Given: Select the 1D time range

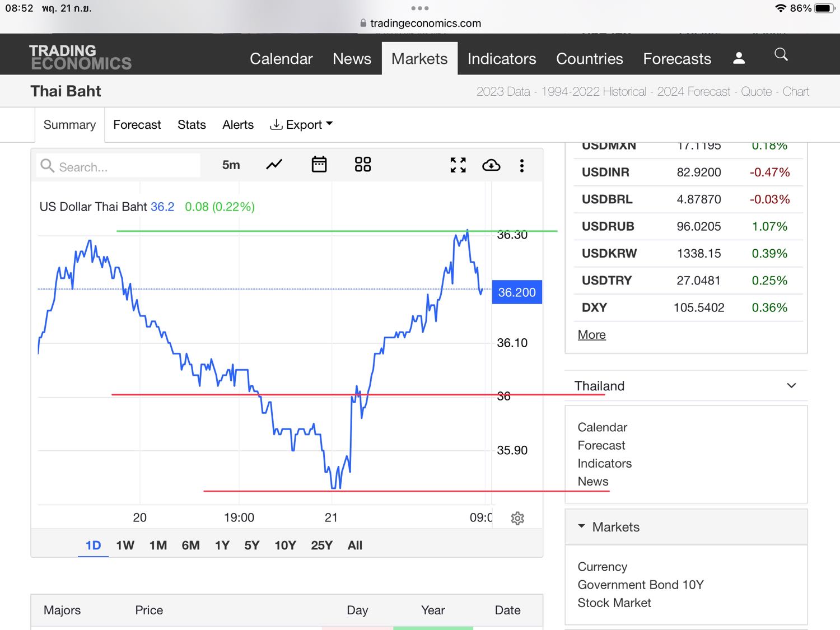Looking at the screenshot, I should pyautogui.click(x=93, y=545).
